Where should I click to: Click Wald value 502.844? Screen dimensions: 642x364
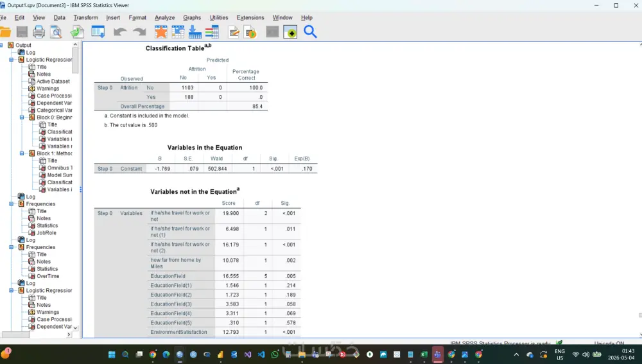coord(217,169)
